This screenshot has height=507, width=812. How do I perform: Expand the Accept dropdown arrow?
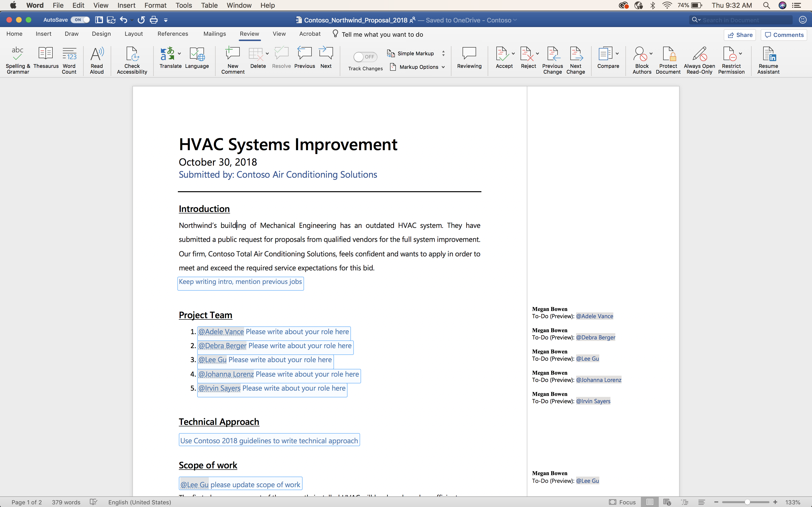click(513, 53)
